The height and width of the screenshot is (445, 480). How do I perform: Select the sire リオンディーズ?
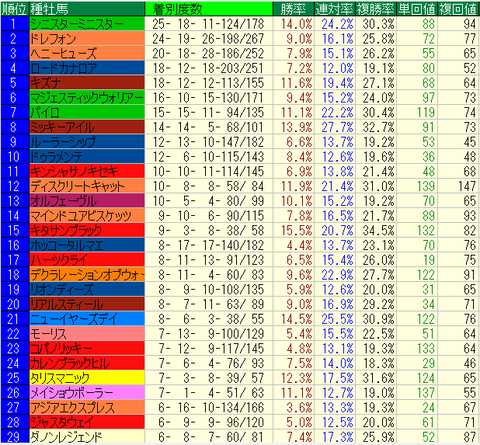click(x=87, y=289)
